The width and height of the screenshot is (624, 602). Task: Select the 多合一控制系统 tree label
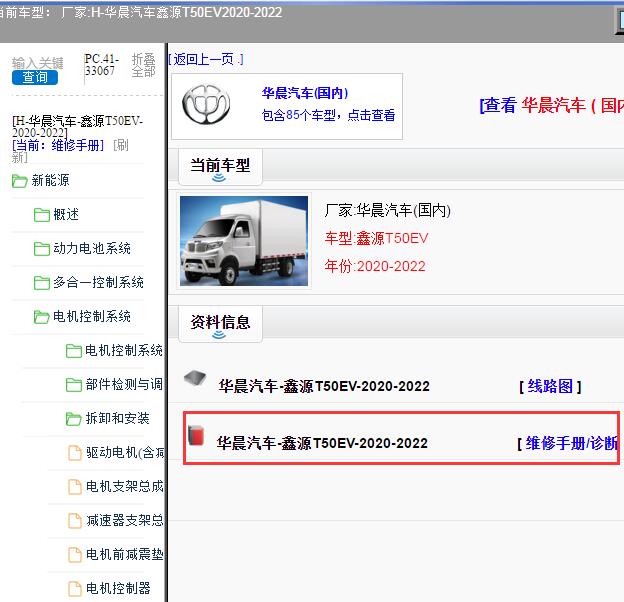point(98,282)
